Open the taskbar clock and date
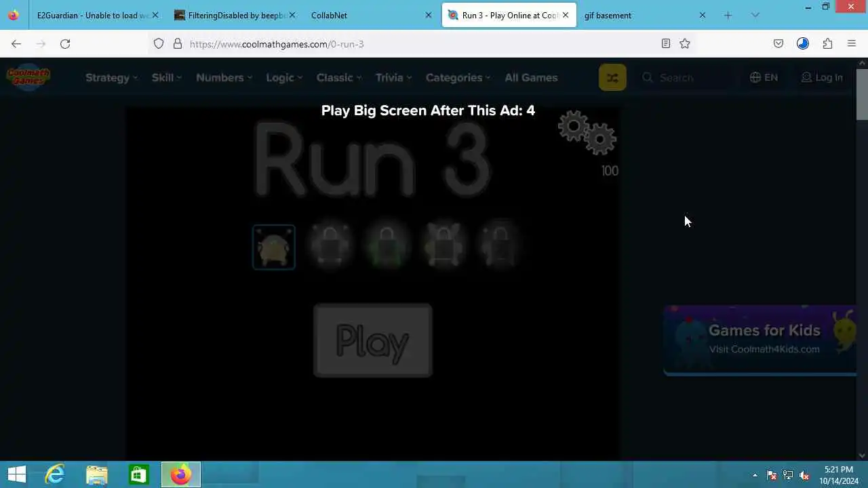This screenshot has height=488, width=868. pos(839,474)
